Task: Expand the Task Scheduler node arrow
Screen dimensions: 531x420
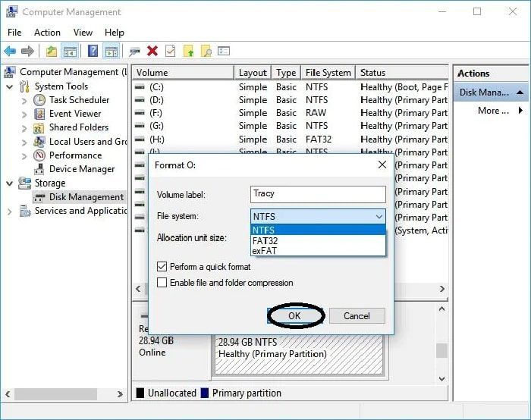Action: [x=24, y=101]
